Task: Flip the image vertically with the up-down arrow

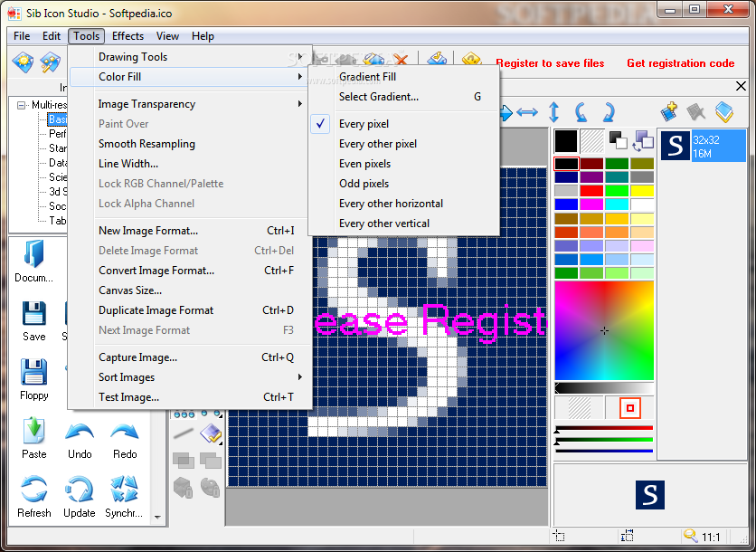Action: click(x=554, y=112)
